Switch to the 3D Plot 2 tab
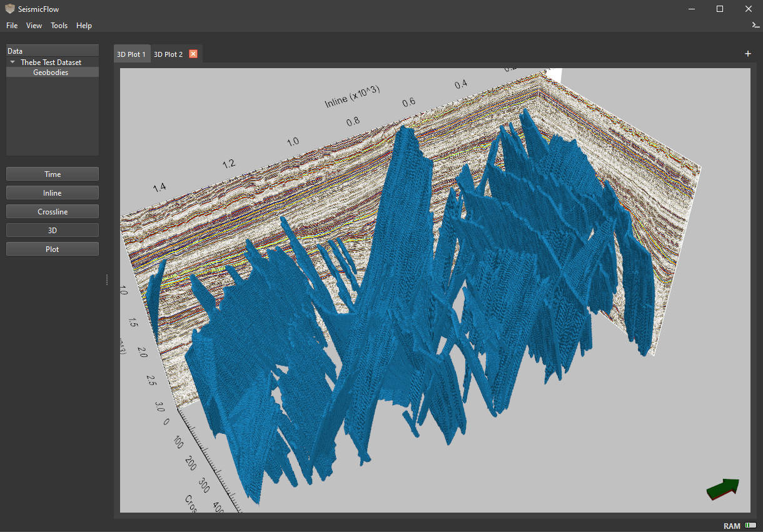Screen dimensions: 763x532 (168, 54)
